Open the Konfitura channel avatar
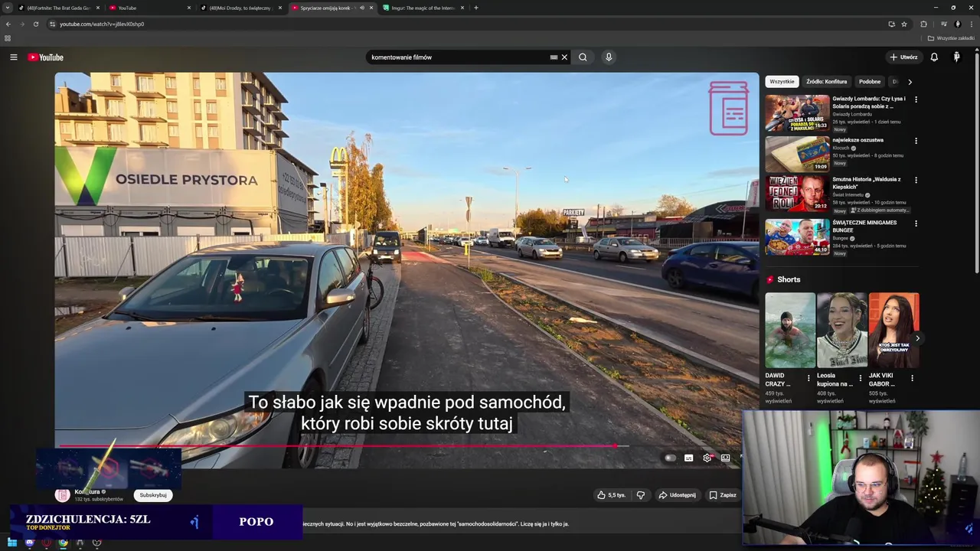This screenshot has height=551, width=980. 63,495
